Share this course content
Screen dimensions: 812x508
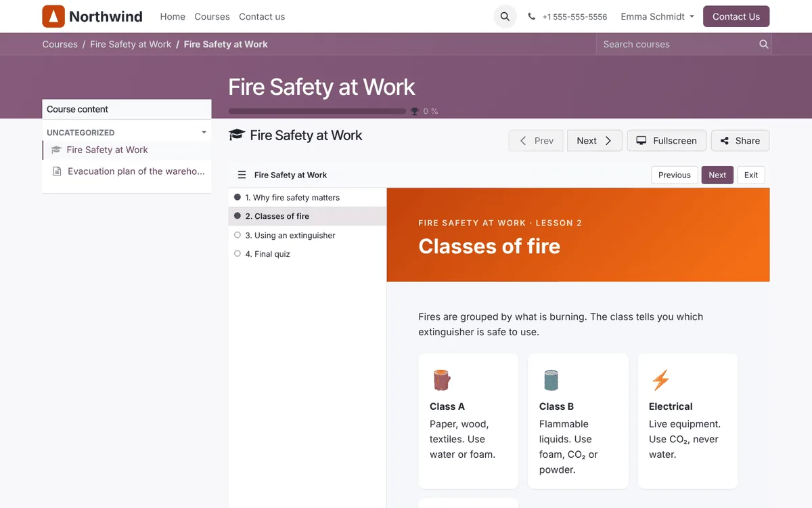[740, 141]
